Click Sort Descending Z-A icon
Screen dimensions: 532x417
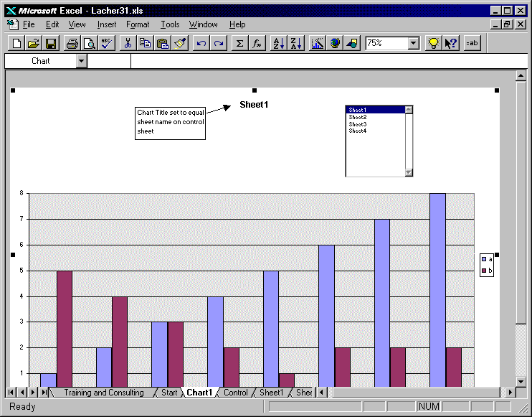coord(296,44)
